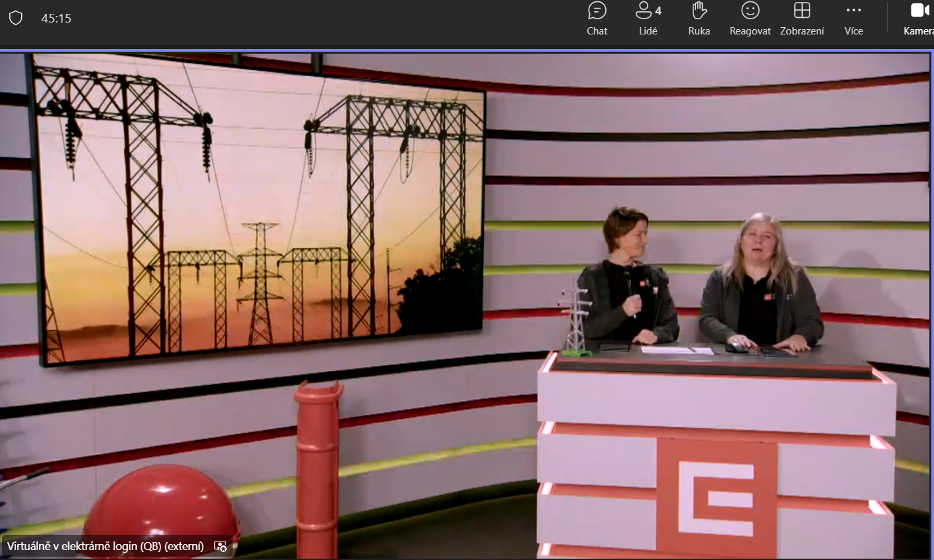
Task: Open the Chat panel
Action: 597,19
